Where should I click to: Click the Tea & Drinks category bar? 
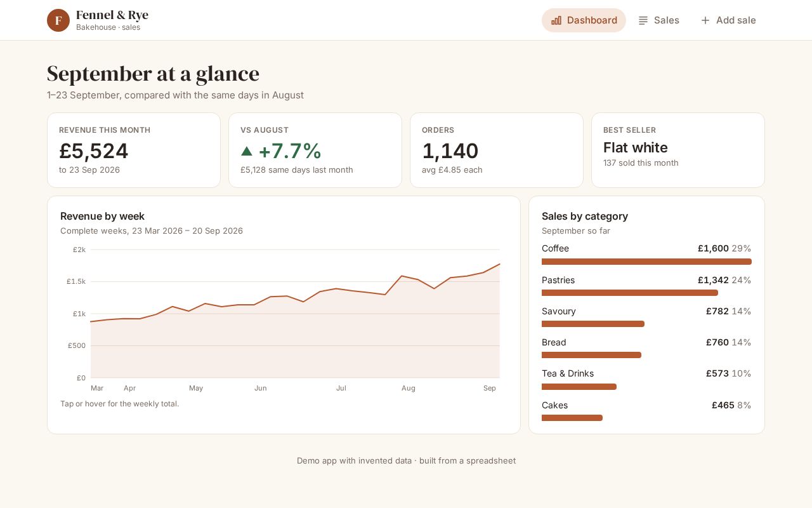pyautogui.click(x=579, y=387)
